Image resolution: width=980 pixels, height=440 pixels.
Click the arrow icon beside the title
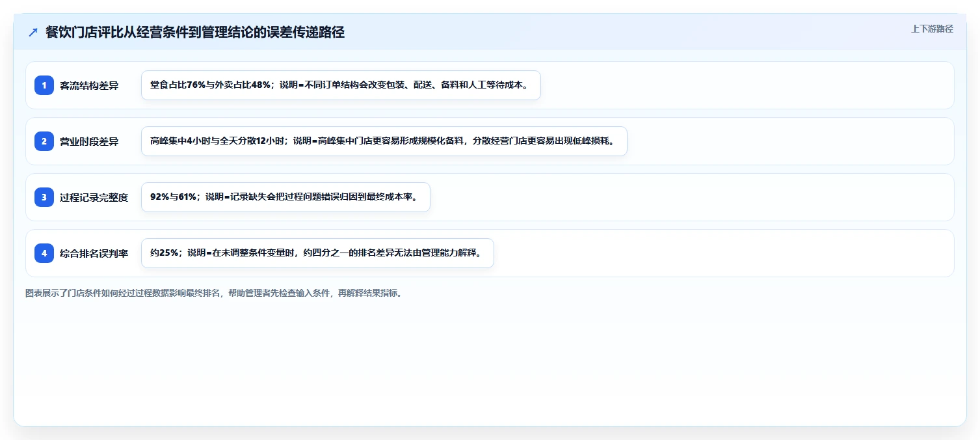[x=33, y=33]
